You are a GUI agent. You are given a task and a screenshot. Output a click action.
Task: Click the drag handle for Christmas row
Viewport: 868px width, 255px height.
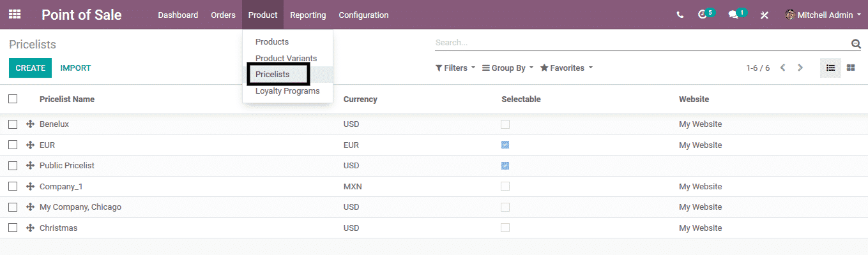30,228
